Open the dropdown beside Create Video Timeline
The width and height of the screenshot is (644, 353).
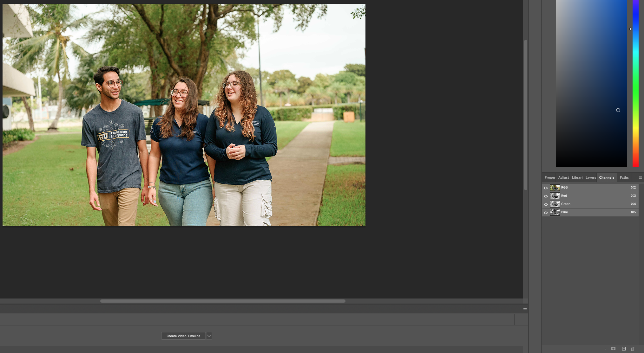(x=209, y=336)
